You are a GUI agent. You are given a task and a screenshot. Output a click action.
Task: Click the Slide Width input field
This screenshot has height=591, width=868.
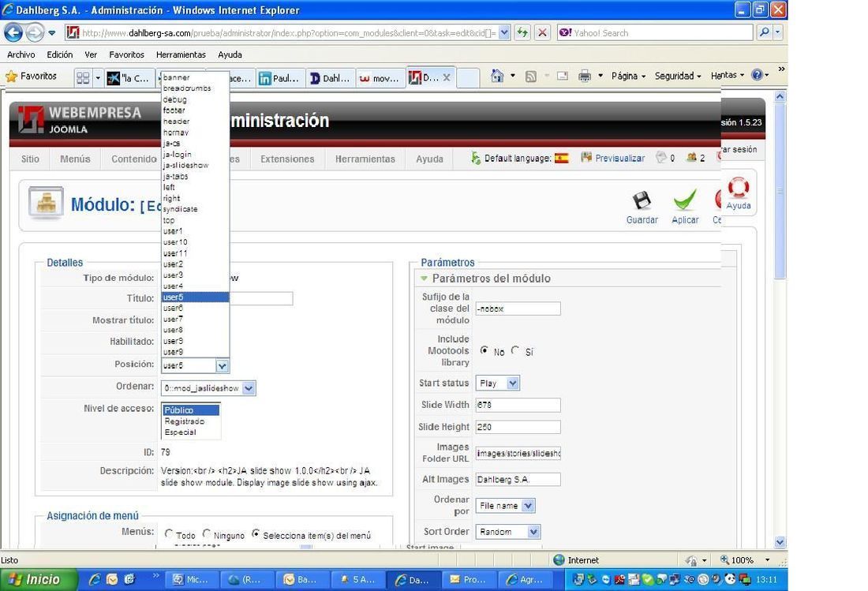click(518, 405)
